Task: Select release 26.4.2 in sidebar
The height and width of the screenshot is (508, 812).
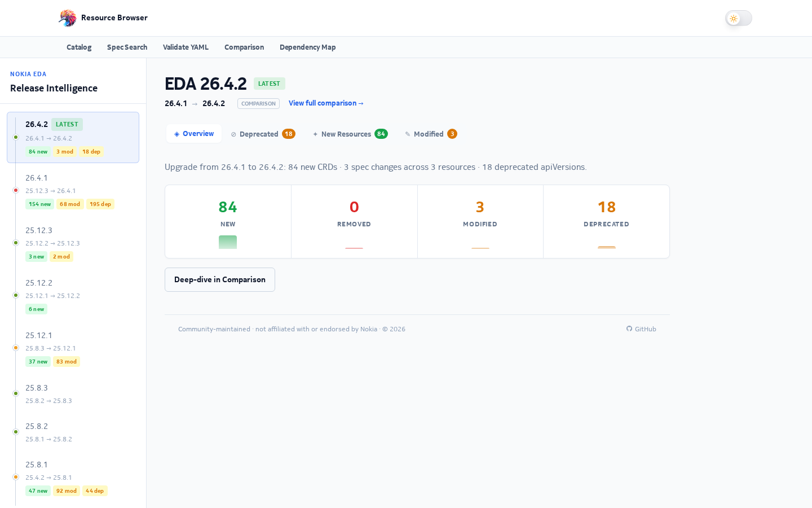Action: pyautogui.click(x=73, y=138)
